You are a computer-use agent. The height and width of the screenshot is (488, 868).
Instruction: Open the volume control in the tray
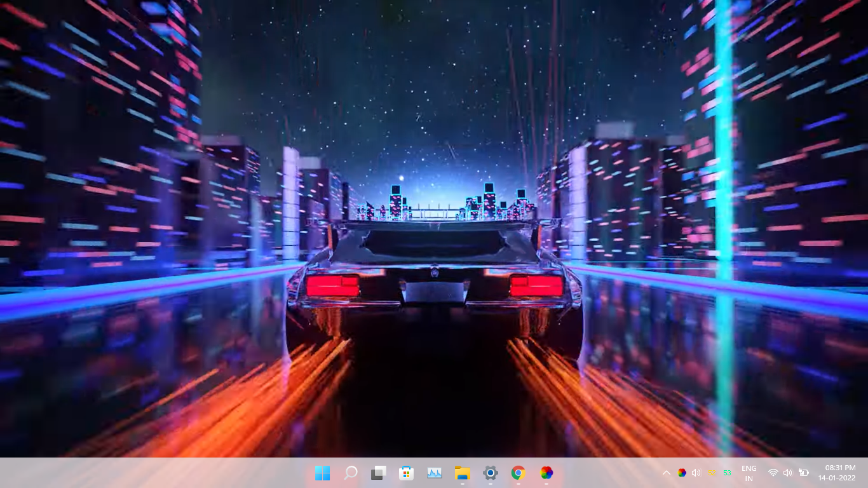pos(787,473)
